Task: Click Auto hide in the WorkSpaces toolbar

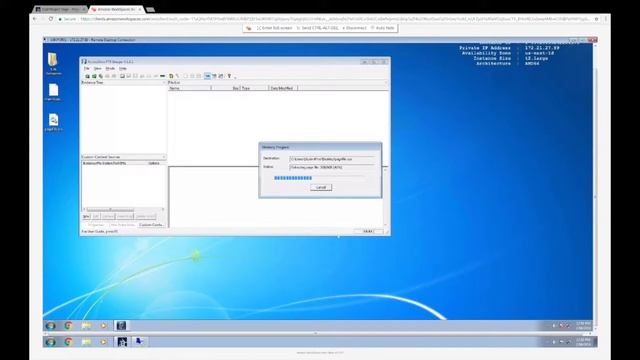Action: [x=382, y=28]
